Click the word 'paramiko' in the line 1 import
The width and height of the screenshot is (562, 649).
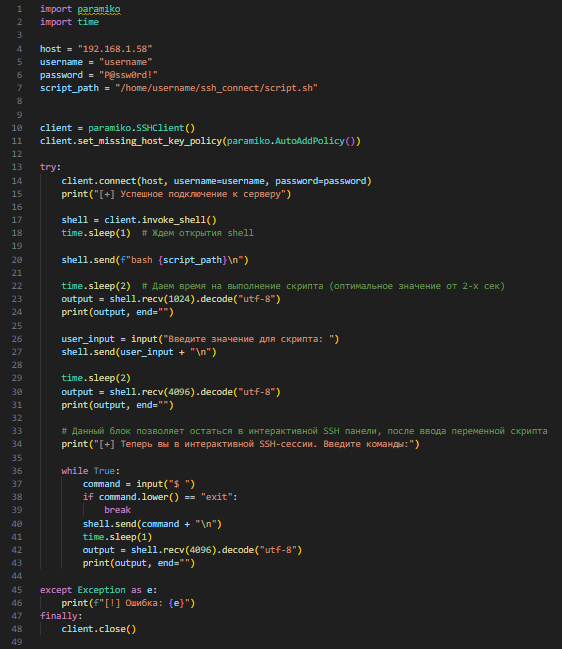[x=99, y=9]
